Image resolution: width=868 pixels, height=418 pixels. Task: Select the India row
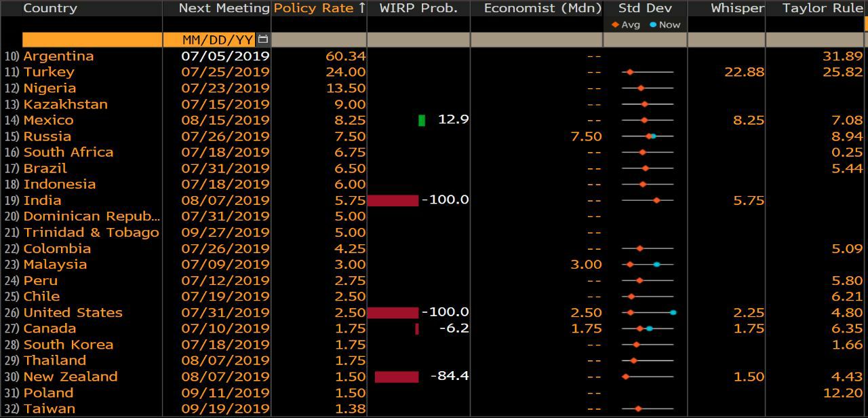(42, 200)
